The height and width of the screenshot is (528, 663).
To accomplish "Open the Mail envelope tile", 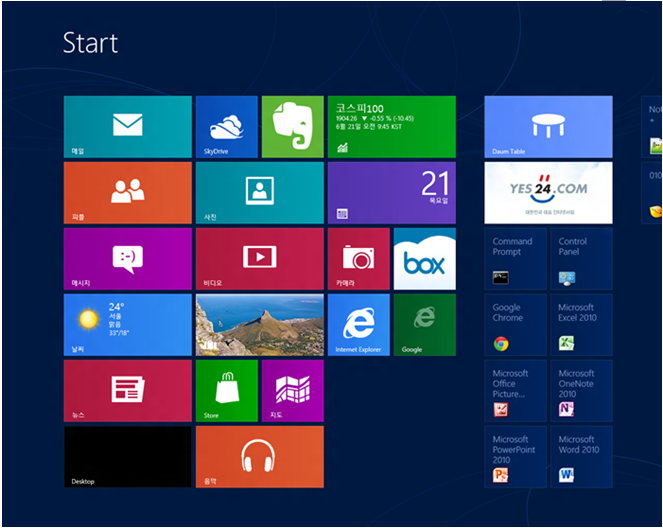I will (x=127, y=127).
